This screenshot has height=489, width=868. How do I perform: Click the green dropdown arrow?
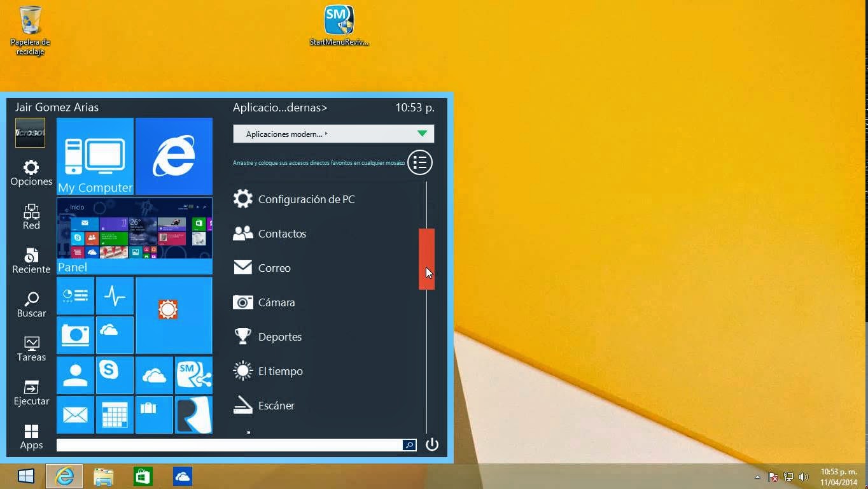tap(422, 134)
